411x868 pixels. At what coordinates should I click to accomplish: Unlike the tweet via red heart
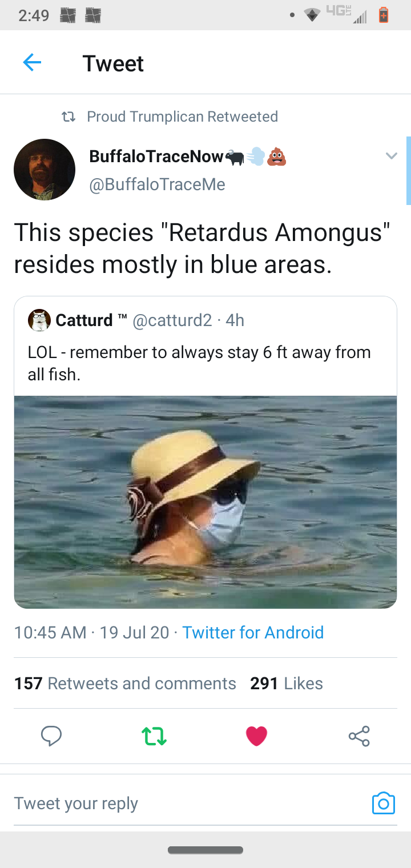pos(256,736)
